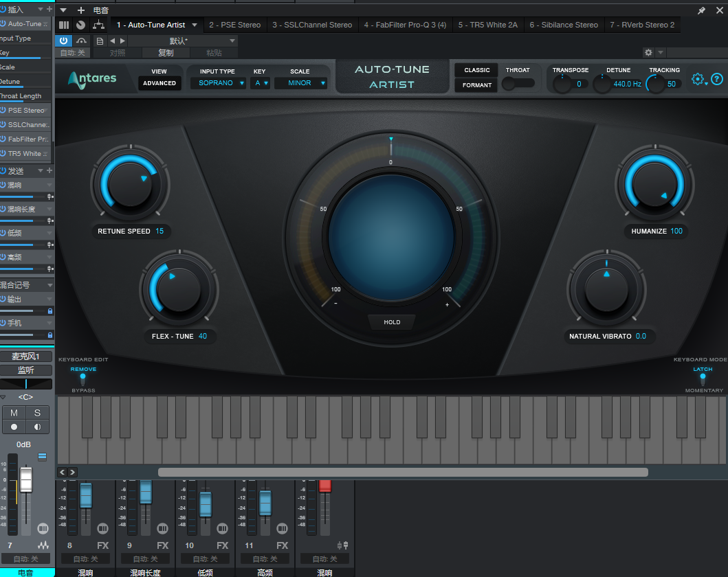The width and height of the screenshot is (728, 577).
Task: Flip the Keyboard Edit REMOVE/BYPASS switch
Action: [83, 379]
